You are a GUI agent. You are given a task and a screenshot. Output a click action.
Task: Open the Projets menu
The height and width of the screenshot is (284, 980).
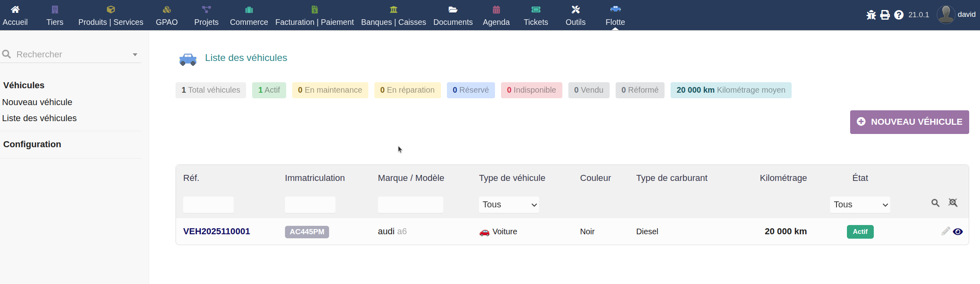pos(206,15)
